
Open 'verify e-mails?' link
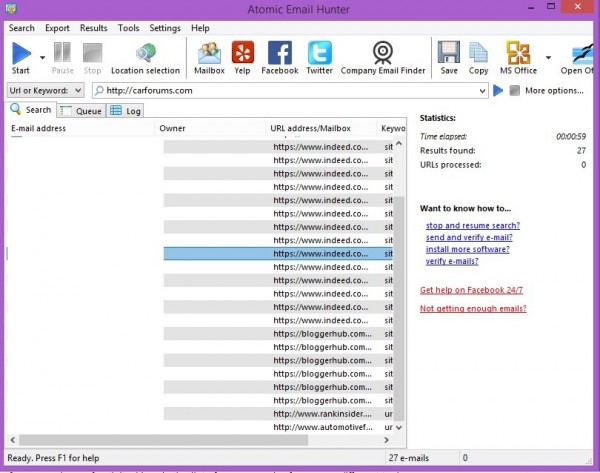[452, 261]
